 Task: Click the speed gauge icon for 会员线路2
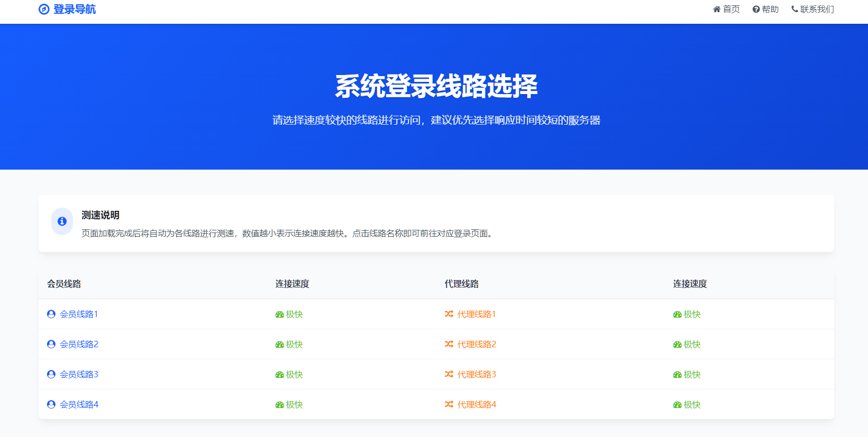(280, 345)
